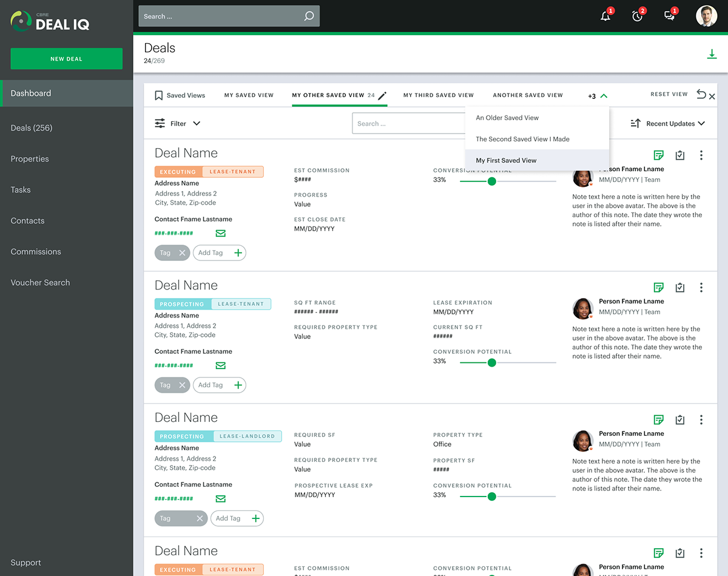Edit My Other Saved View pencil icon

382,95
